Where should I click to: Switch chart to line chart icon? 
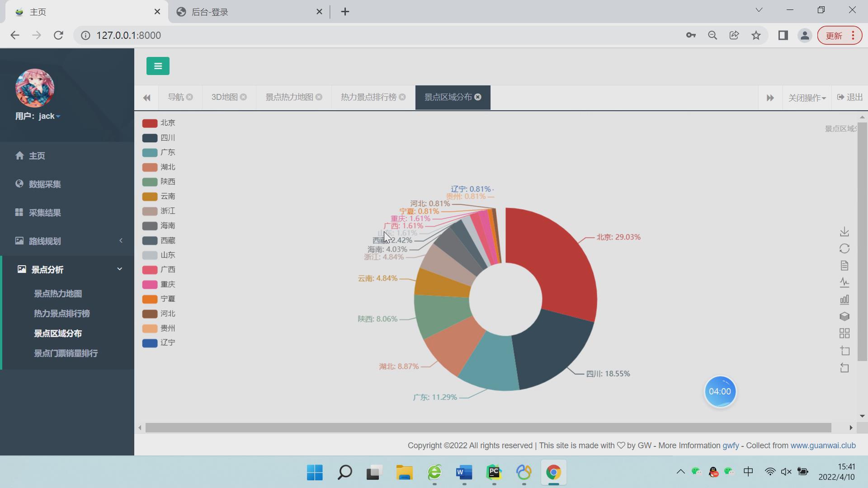(x=844, y=283)
